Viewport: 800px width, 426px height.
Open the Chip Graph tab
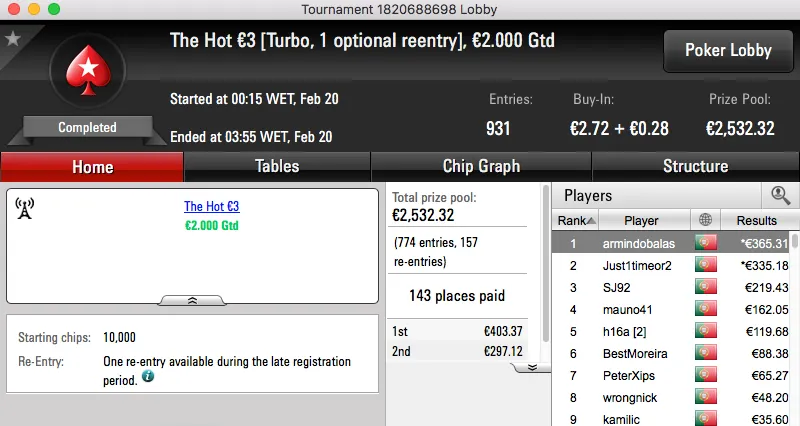coord(481,167)
